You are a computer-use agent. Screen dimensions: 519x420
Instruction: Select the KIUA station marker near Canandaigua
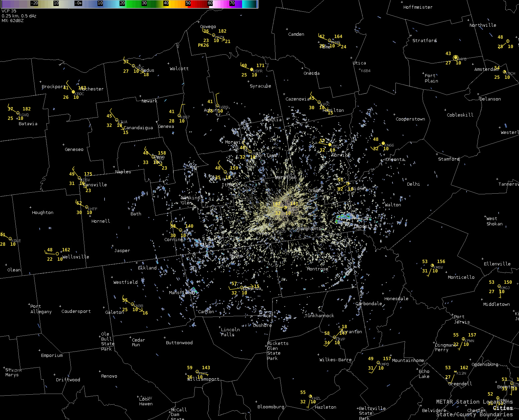click(117, 120)
